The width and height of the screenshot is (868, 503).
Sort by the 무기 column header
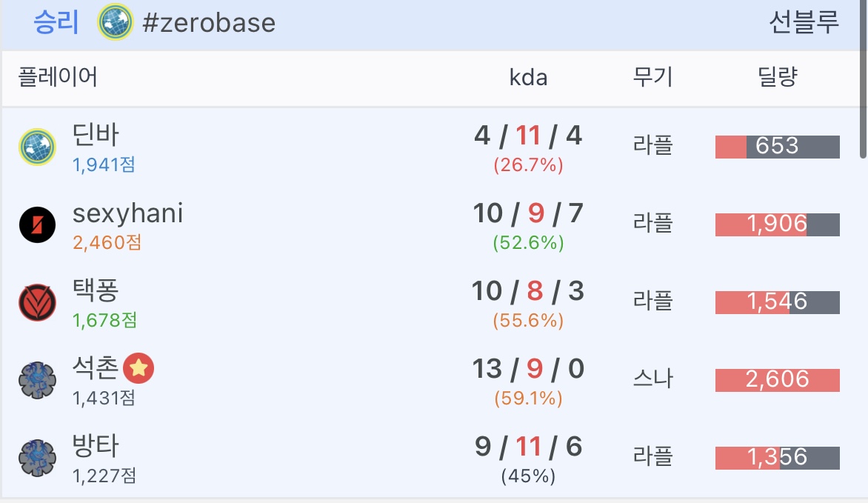click(652, 77)
